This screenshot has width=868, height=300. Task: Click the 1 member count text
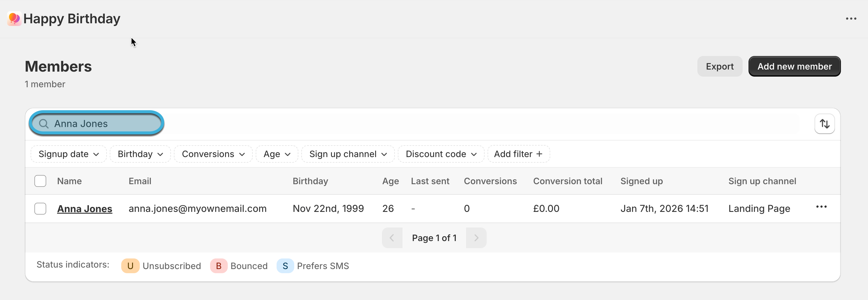[45, 84]
